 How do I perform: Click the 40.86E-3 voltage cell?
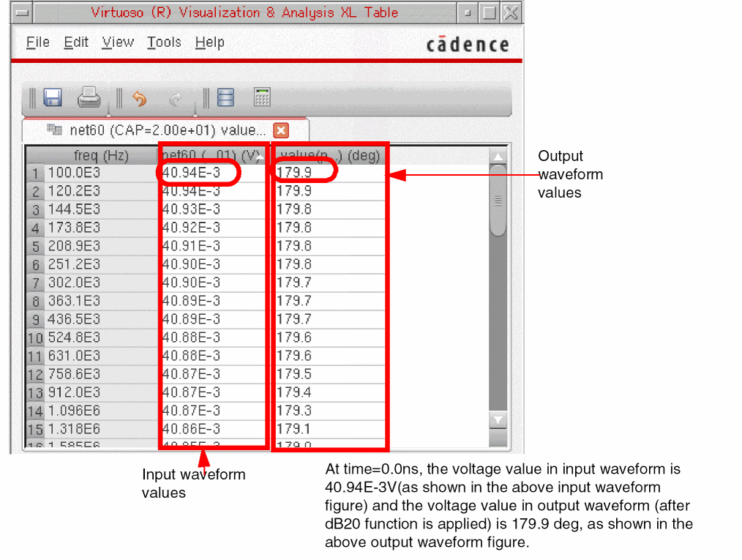click(214, 429)
